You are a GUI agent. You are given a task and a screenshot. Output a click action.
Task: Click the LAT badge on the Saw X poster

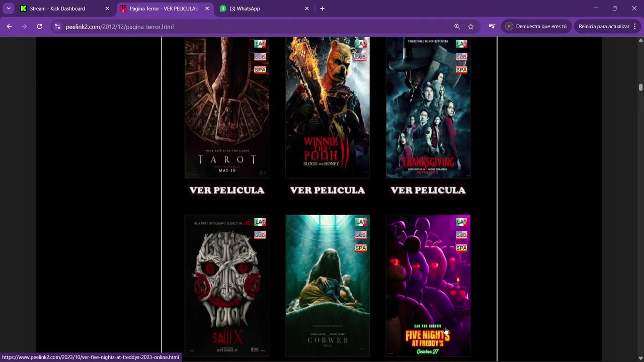260,222
